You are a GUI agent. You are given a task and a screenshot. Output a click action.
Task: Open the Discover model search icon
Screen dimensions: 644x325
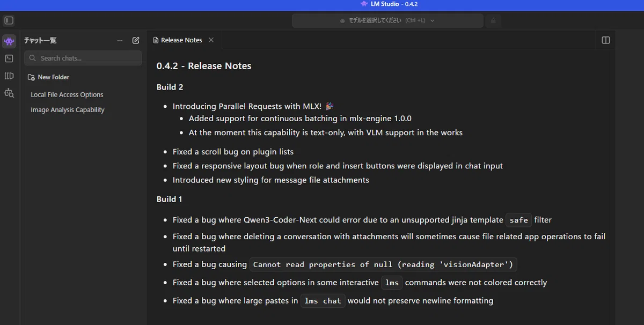(x=9, y=93)
